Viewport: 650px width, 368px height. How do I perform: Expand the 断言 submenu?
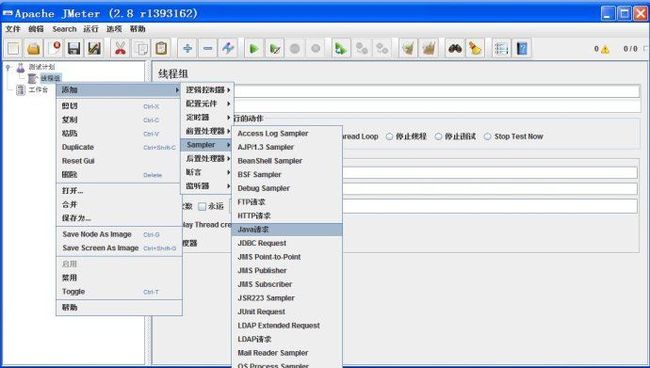pyautogui.click(x=207, y=172)
